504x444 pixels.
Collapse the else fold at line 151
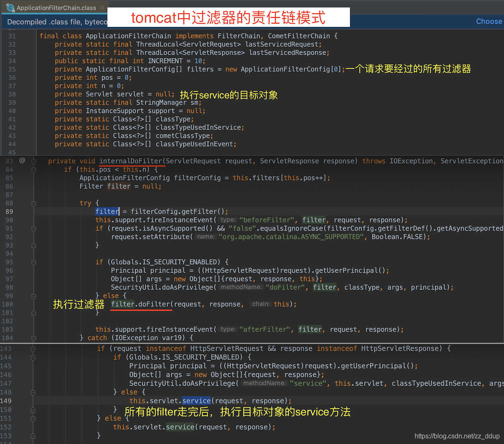(x=33, y=418)
